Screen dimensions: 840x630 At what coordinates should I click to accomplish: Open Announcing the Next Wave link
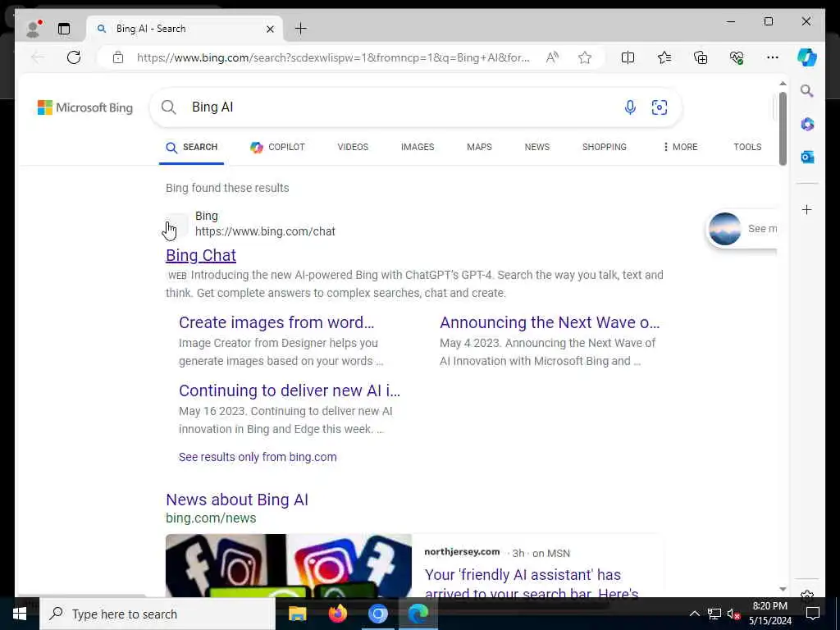click(550, 322)
